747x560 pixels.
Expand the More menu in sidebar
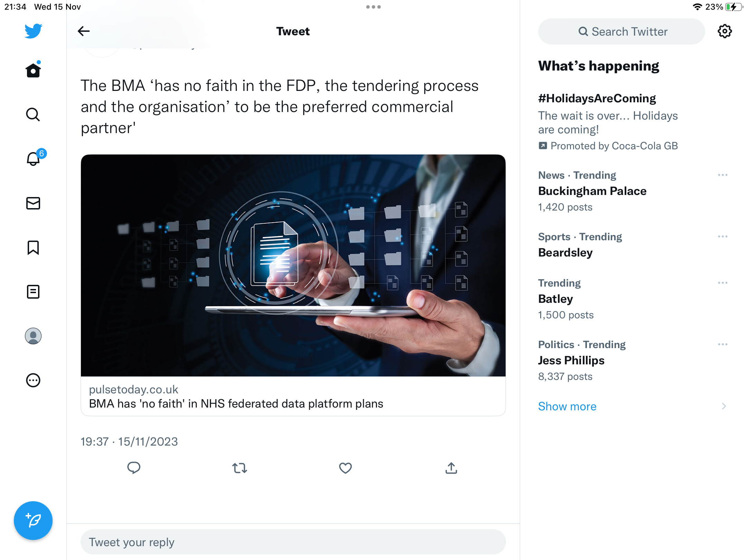33,380
